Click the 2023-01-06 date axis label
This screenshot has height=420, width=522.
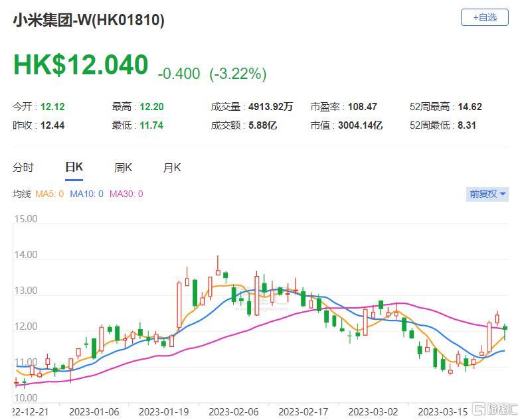tap(94, 412)
